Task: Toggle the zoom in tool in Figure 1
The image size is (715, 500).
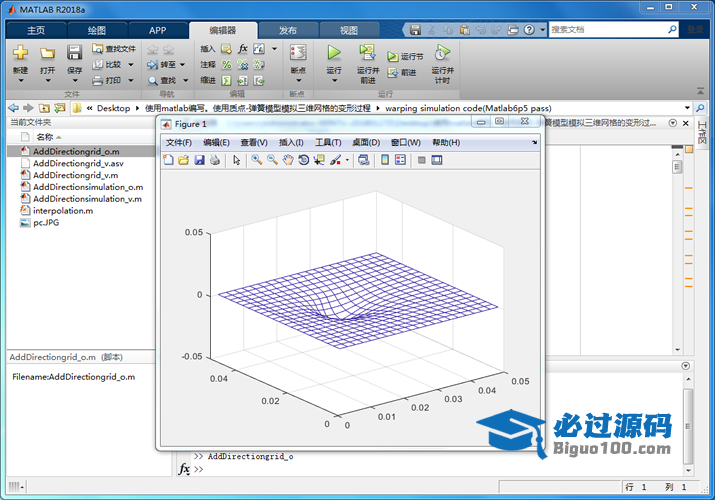Action: click(257, 160)
